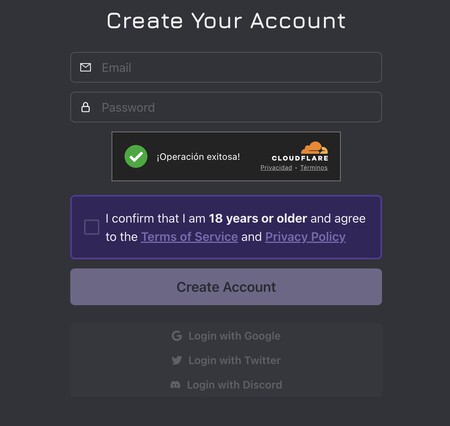450x426 pixels.
Task: Click the envelope icon in Email field
Action: coord(85,67)
